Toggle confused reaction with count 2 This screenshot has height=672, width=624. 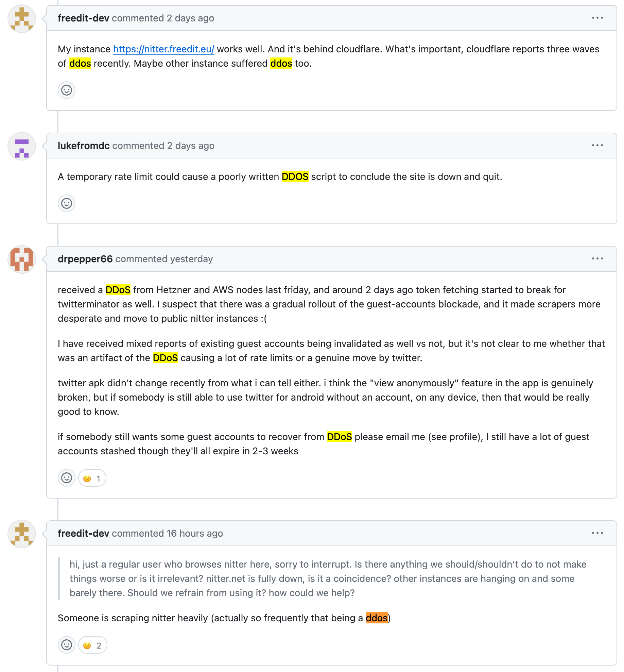click(x=92, y=645)
